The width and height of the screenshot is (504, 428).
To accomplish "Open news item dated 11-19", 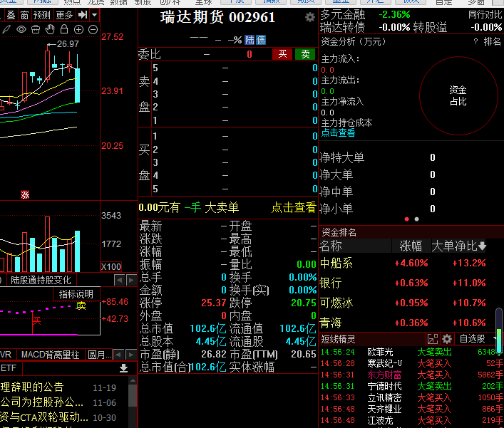I will (x=58, y=387).
